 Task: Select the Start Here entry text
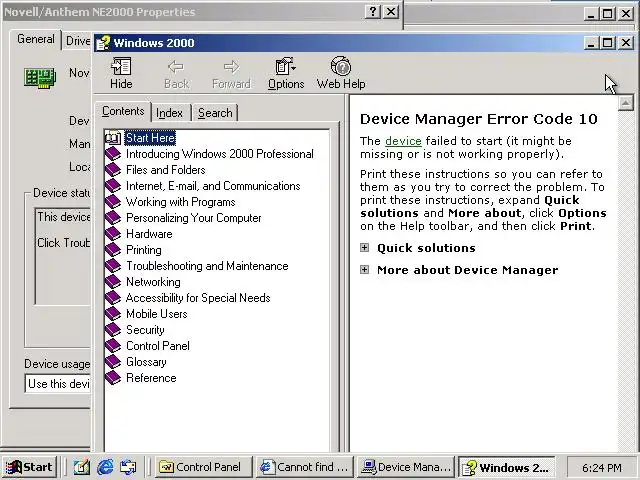click(151, 138)
